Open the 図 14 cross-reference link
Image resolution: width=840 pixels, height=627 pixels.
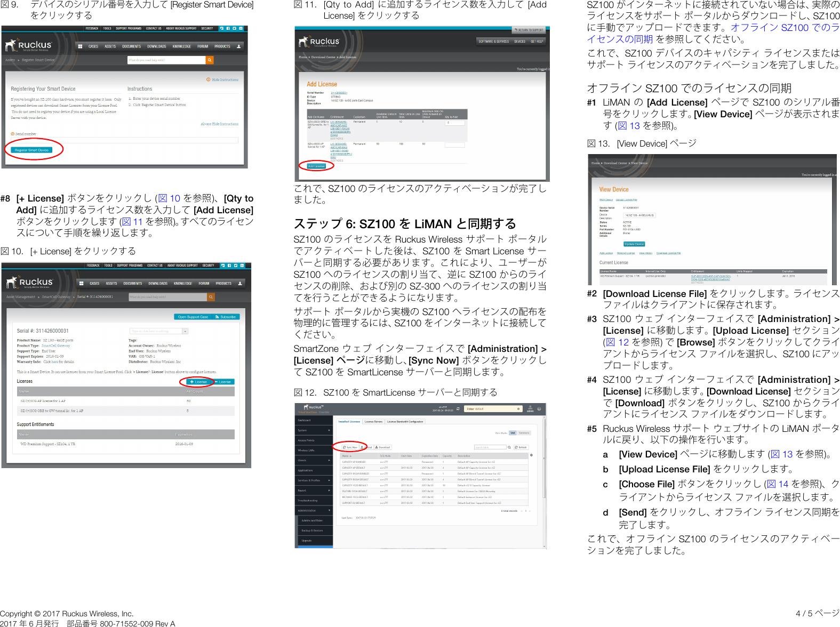pos(778,484)
